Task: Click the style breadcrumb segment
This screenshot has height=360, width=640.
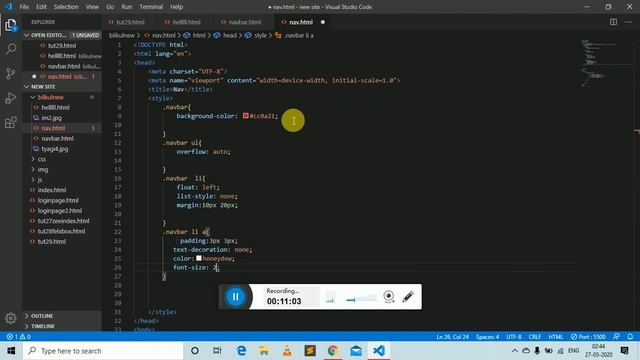Action: click(x=260, y=36)
